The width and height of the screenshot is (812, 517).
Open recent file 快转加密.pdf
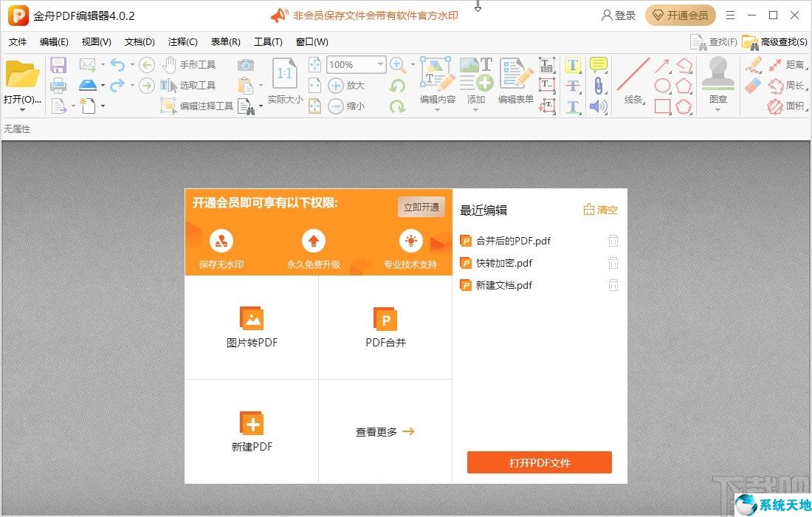(x=504, y=262)
